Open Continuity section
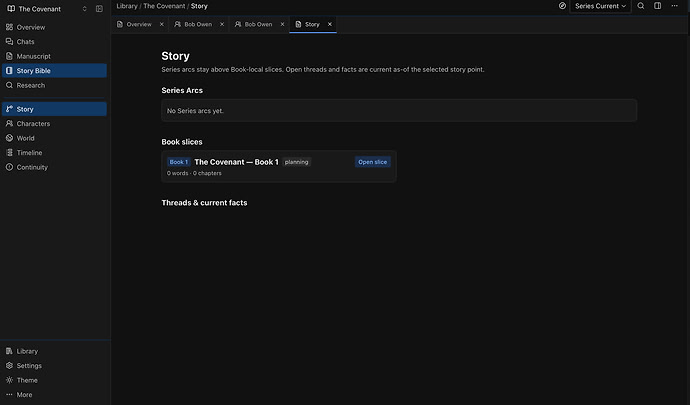This screenshot has width=690, height=405. pos(54,167)
